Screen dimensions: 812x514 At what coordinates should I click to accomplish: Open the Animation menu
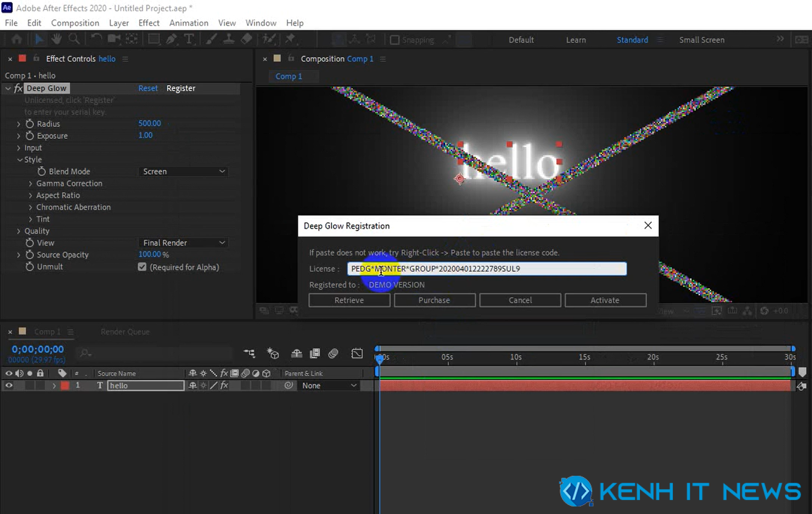click(188, 23)
